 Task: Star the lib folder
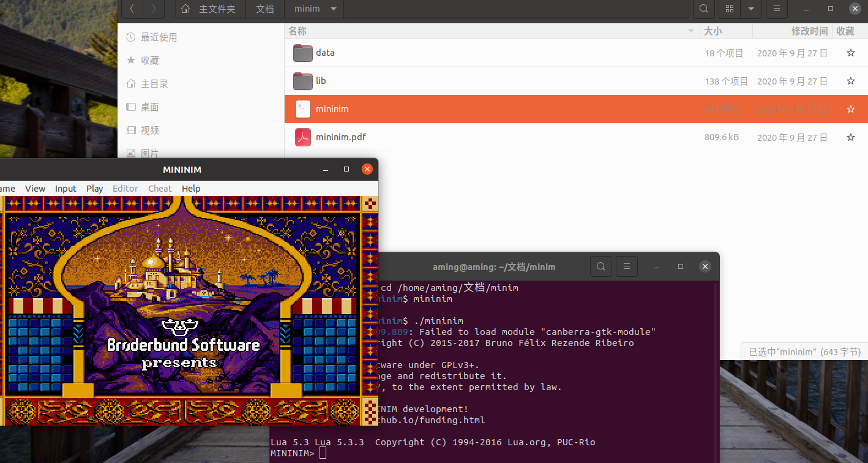[x=850, y=81]
